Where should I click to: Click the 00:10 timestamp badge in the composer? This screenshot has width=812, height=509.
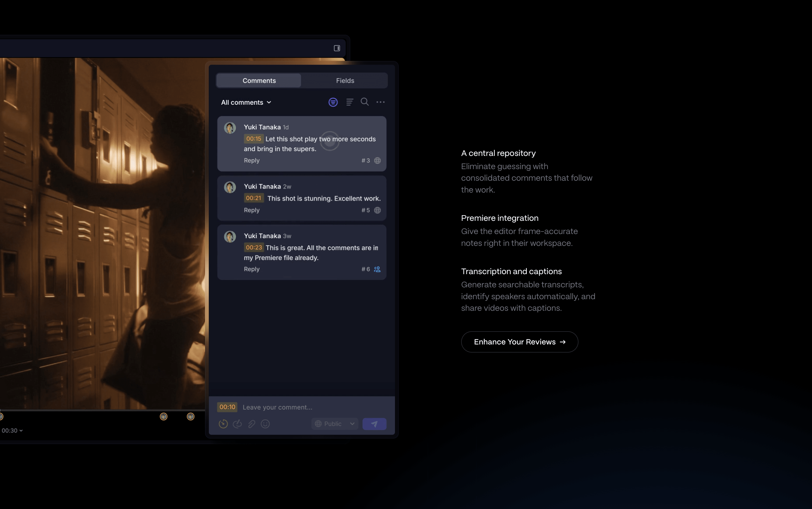click(x=227, y=407)
